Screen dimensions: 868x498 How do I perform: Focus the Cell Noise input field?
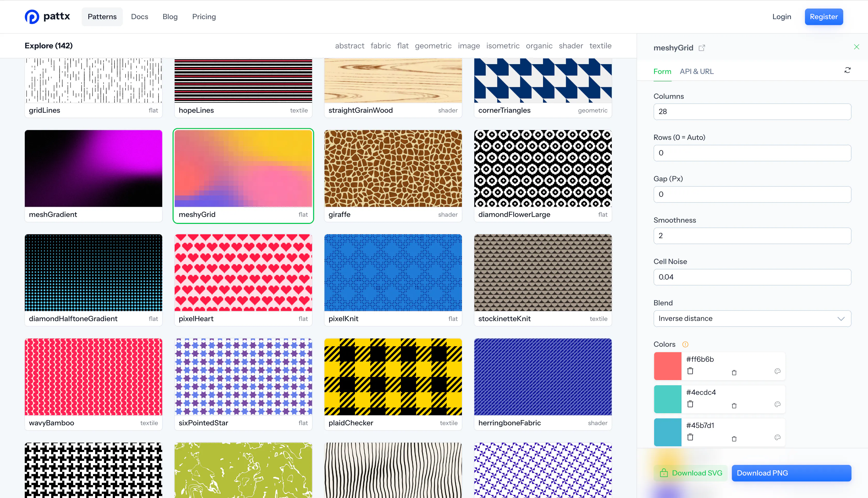coord(752,277)
